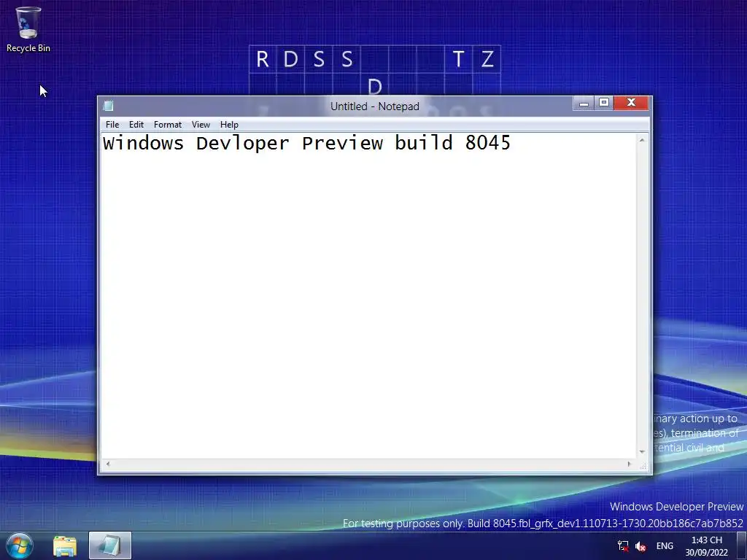Click the horizontal scrollbar left arrow

point(108,464)
